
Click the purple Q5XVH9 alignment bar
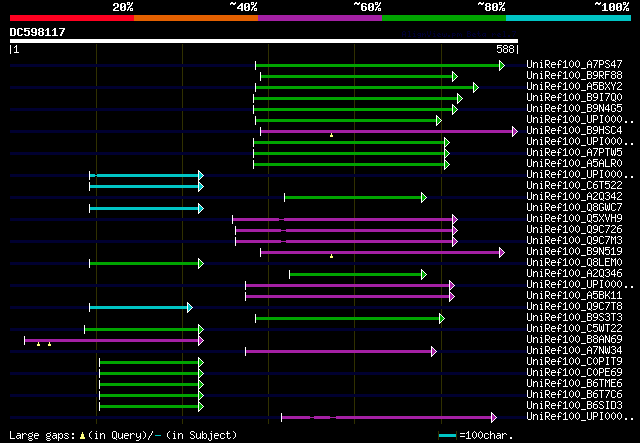click(x=343, y=220)
